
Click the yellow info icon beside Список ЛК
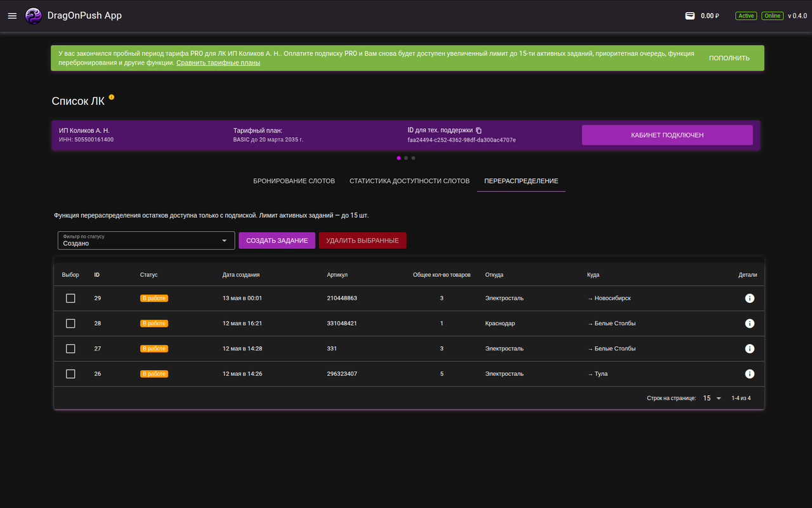pos(112,97)
